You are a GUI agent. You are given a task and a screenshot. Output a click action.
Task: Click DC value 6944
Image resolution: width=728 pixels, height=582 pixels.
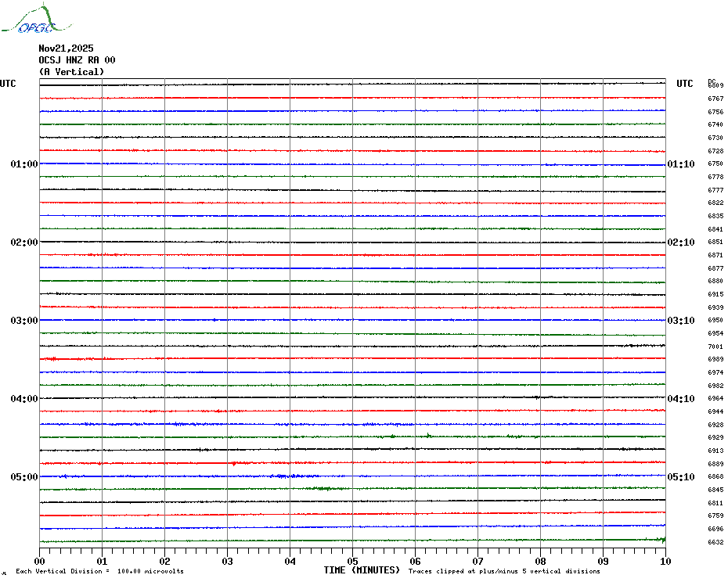(715, 411)
